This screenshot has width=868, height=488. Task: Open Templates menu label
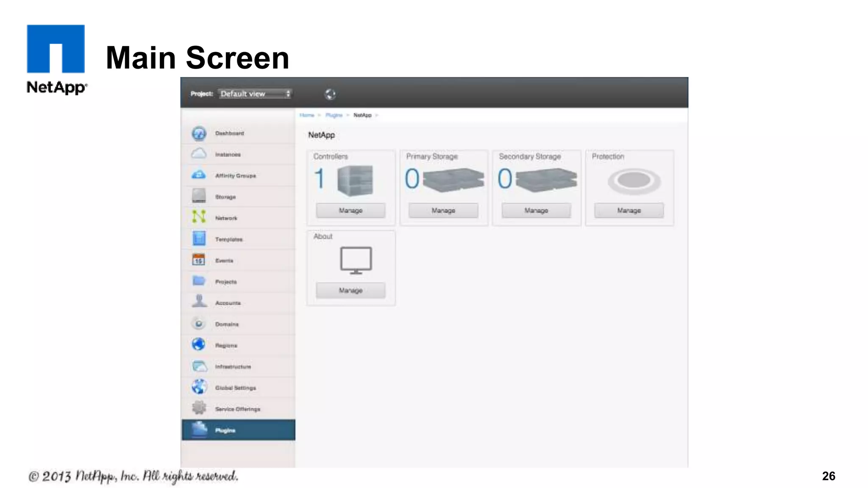229,239
